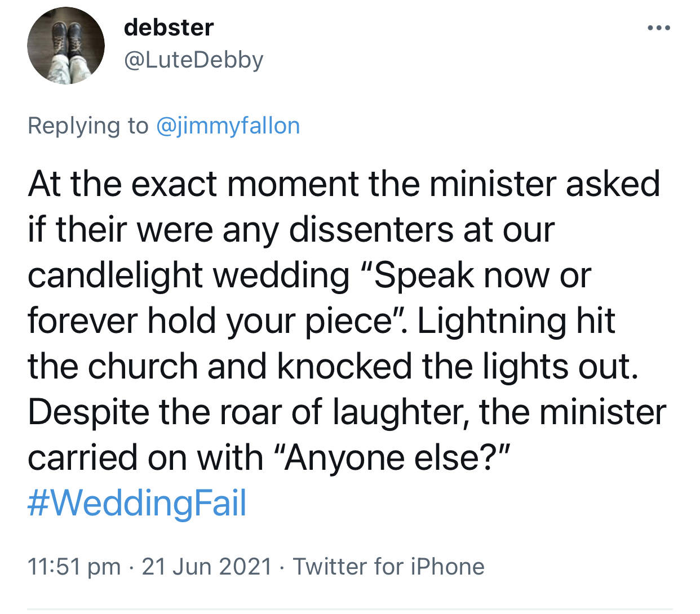Click the words "carried on with"

tap(145, 457)
